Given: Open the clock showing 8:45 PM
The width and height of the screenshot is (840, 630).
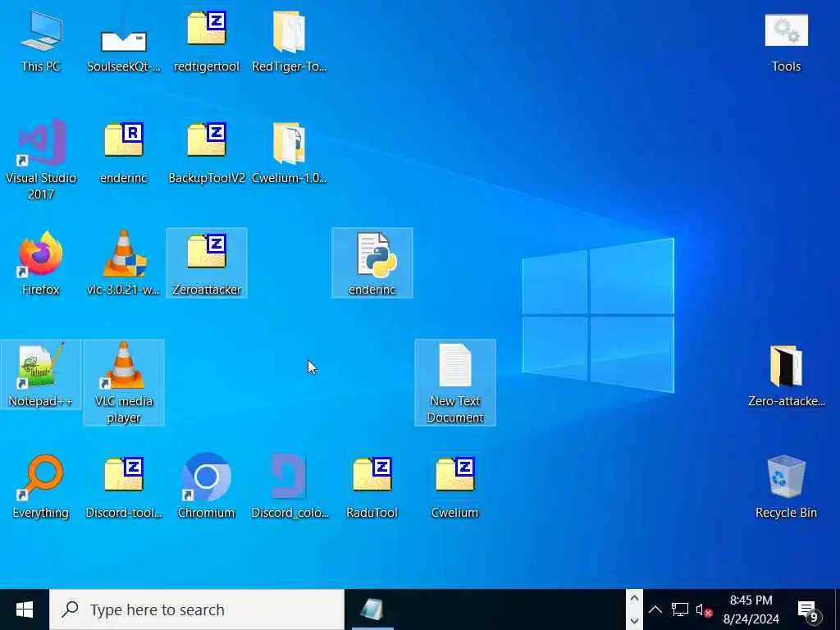Looking at the screenshot, I should coord(751,609).
